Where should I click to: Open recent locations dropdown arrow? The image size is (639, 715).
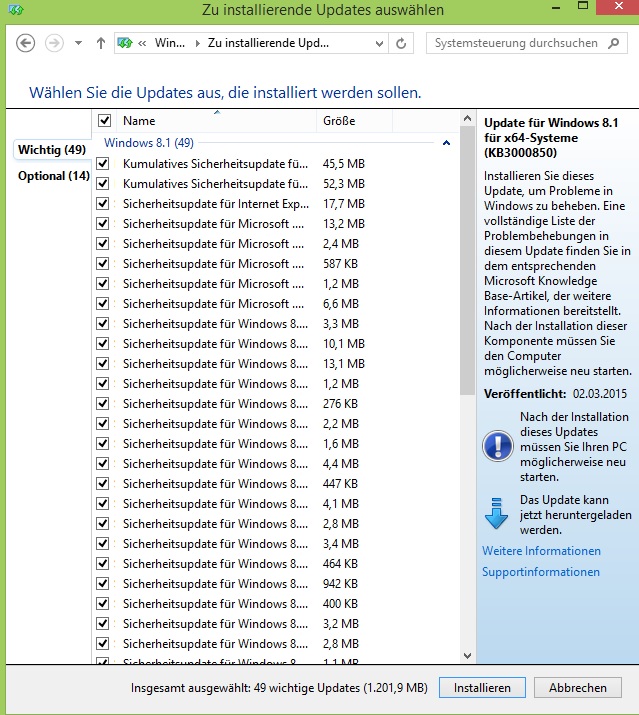[78, 43]
